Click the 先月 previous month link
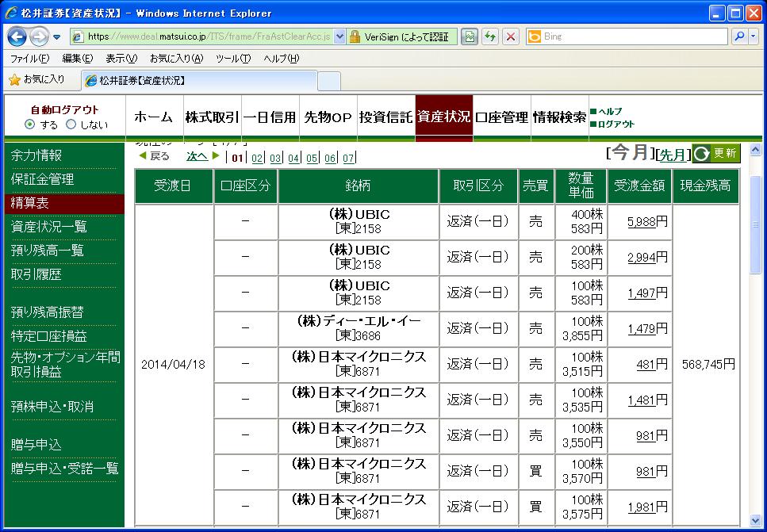The height and width of the screenshot is (532, 767). (x=672, y=155)
